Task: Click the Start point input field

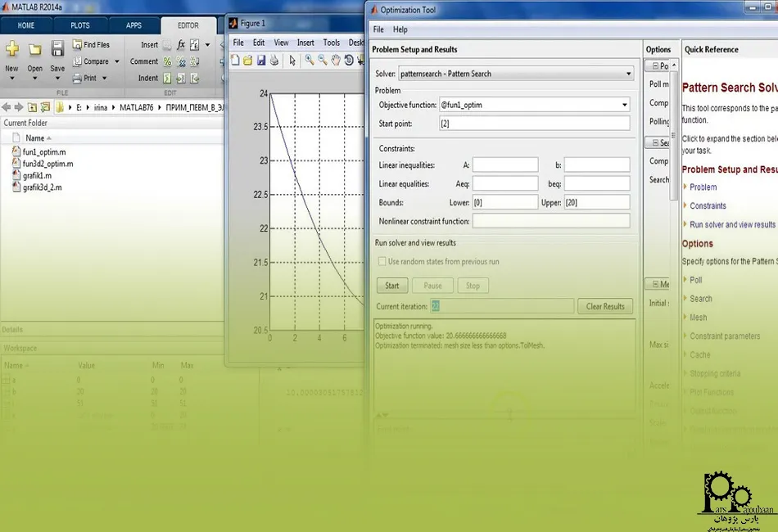Action: [535, 124]
